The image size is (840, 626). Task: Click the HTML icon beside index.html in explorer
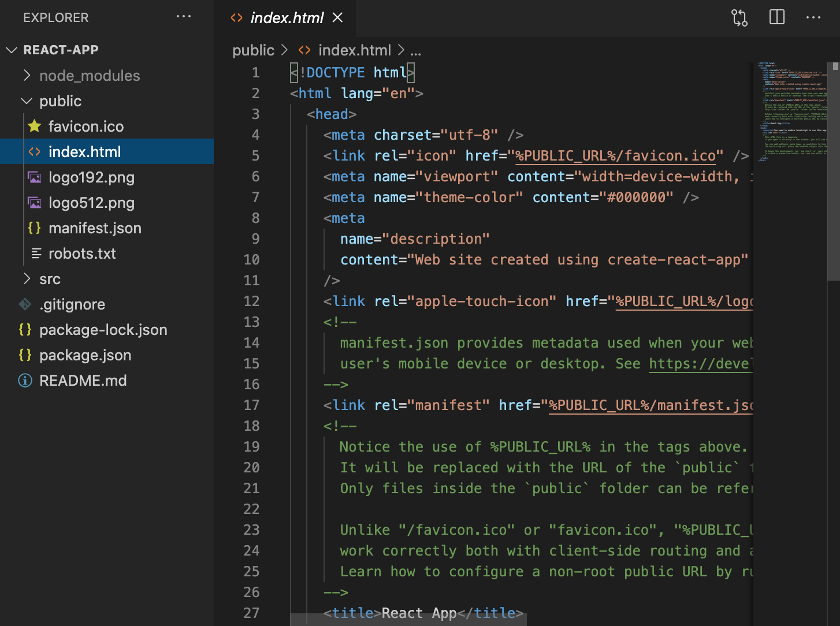point(35,151)
